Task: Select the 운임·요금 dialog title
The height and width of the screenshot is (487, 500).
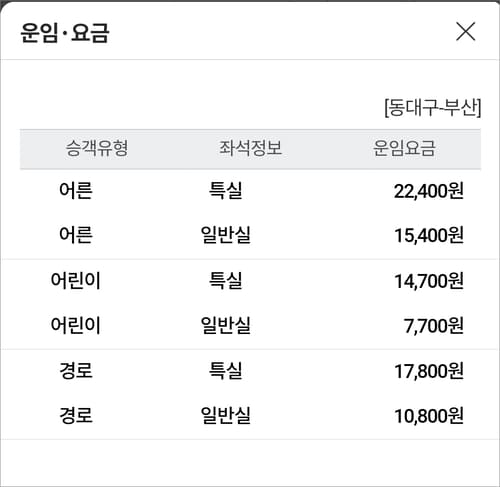Action: [x=65, y=33]
